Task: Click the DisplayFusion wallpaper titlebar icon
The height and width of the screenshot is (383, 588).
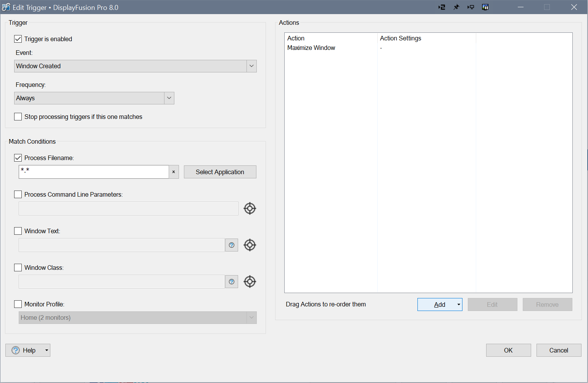Action: coord(485,7)
